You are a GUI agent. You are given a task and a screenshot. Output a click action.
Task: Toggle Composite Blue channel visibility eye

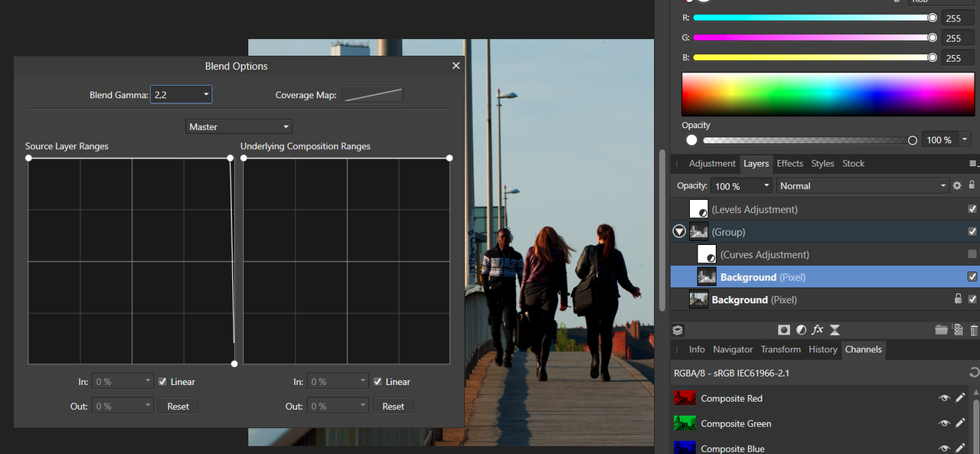click(944, 448)
